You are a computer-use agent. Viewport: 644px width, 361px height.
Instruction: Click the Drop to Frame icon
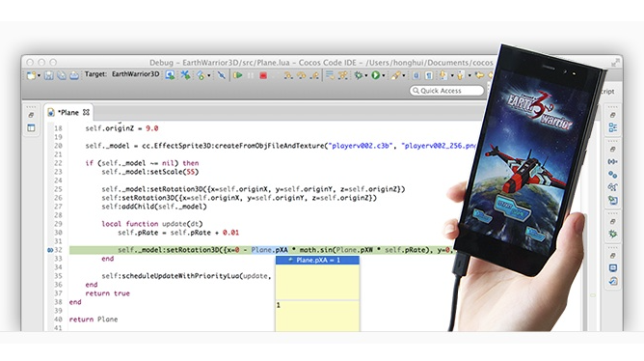pos(330,74)
